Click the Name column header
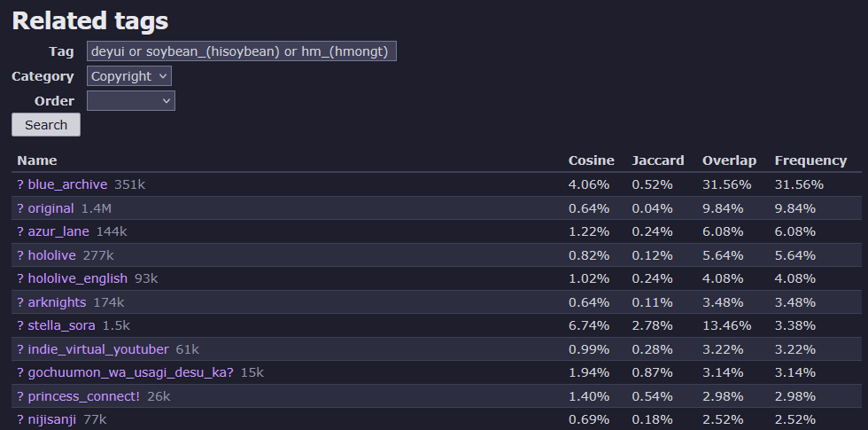This screenshot has width=868, height=430. click(x=37, y=160)
